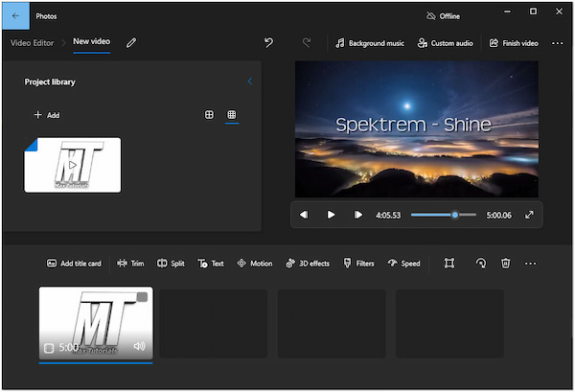Add Text to the clip
The image size is (575, 392).
[x=211, y=264]
